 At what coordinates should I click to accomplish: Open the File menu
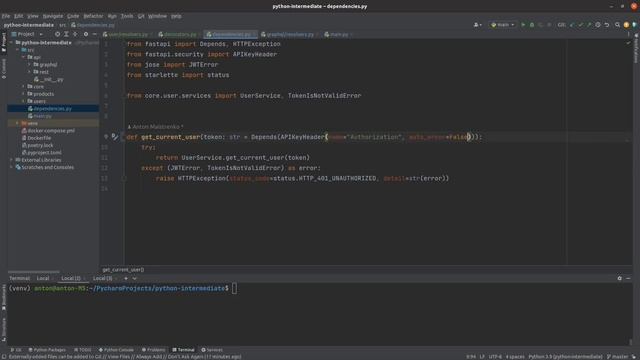pos(6,16)
